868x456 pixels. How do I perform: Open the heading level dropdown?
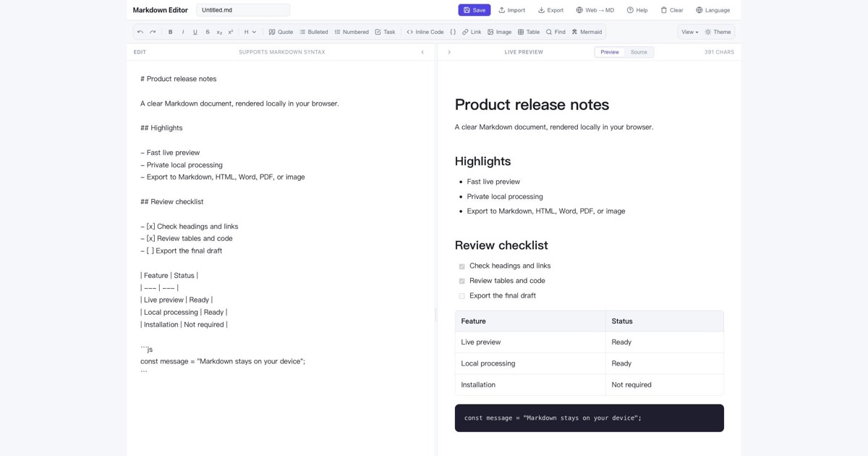point(250,32)
